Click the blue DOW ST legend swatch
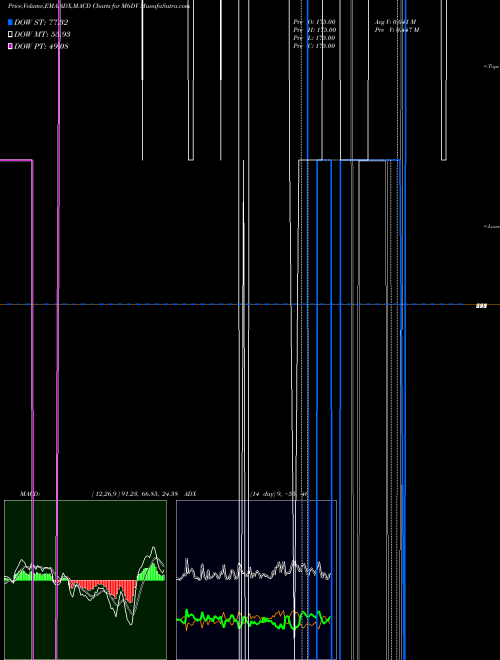 pos(10,22)
